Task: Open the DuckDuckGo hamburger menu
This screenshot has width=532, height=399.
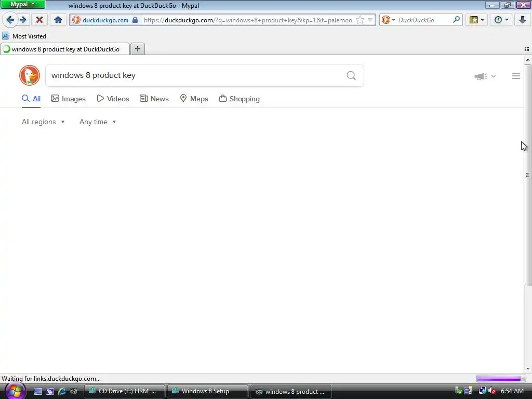Action: [x=516, y=76]
